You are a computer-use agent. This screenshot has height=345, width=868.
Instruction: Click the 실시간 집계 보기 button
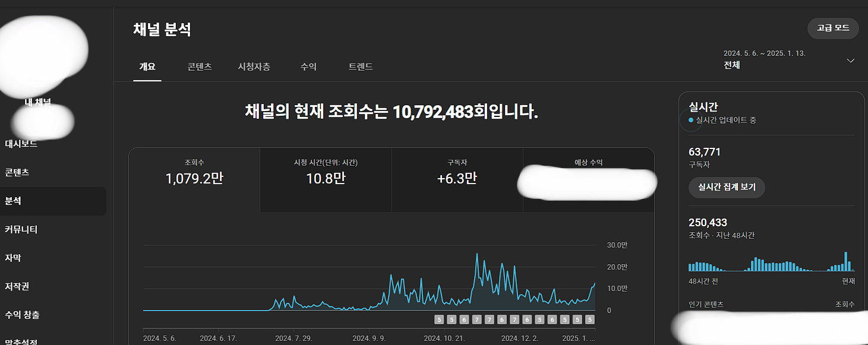click(x=727, y=187)
